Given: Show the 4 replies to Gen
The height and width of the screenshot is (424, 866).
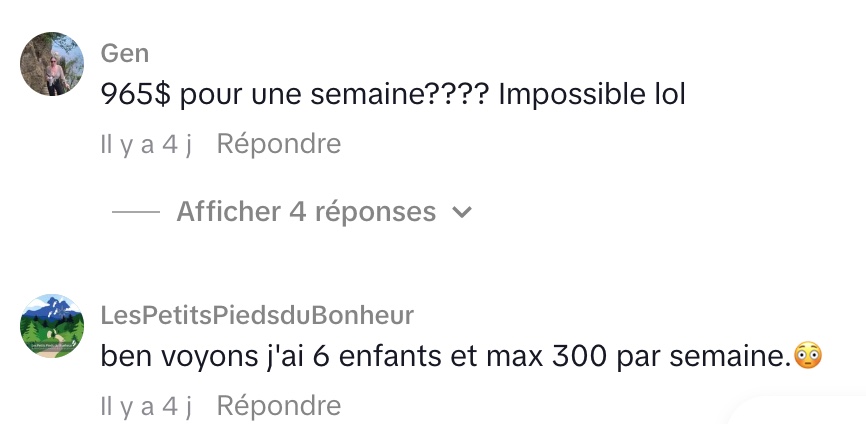Looking at the screenshot, I should click(x=306, y=212).
